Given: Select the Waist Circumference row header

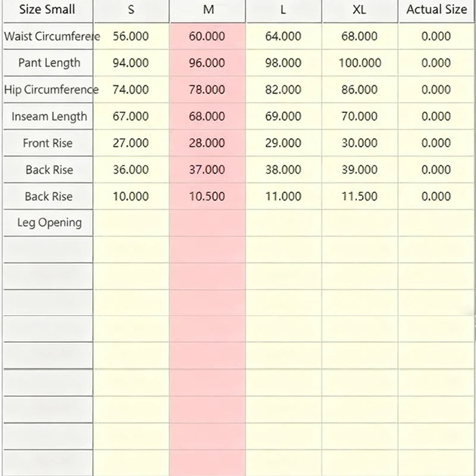Looking at the screenshot, I should (48, 36).
